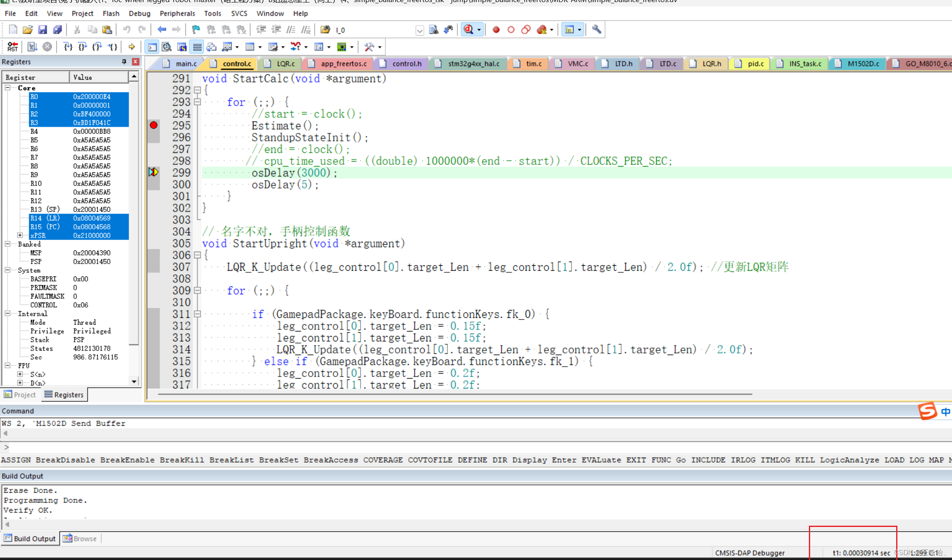
Task: Open the Toolbox hammer icon
Action: tap(369, 47)
